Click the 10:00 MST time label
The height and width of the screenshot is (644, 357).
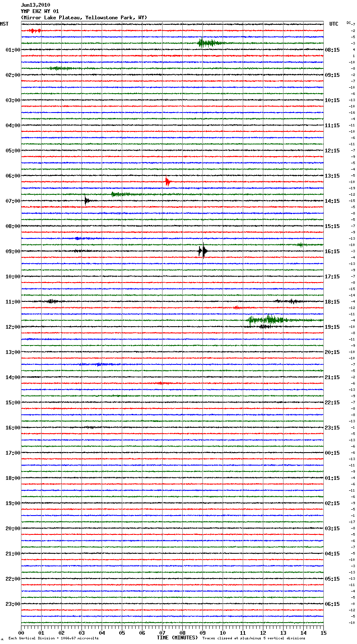pos(13,277)
